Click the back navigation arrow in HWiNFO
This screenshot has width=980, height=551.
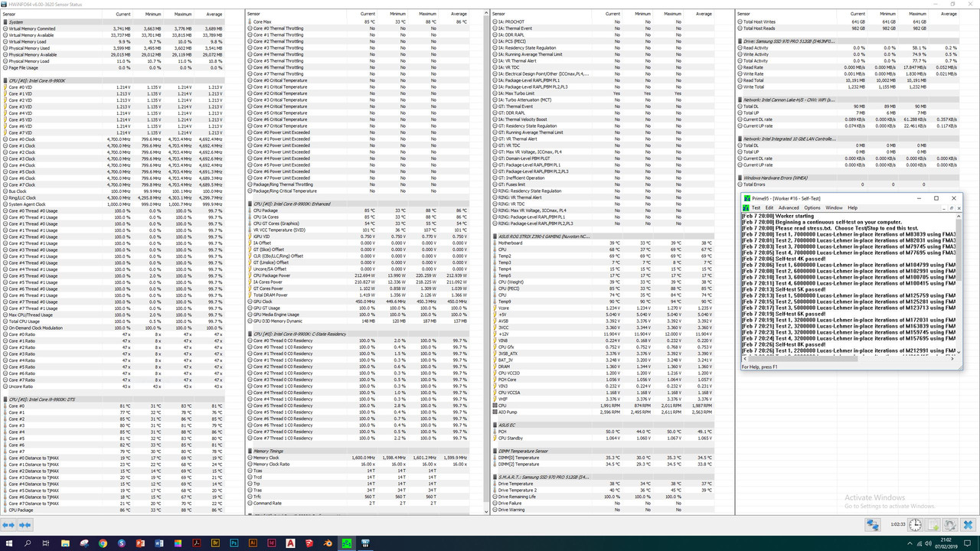point(8,525)
